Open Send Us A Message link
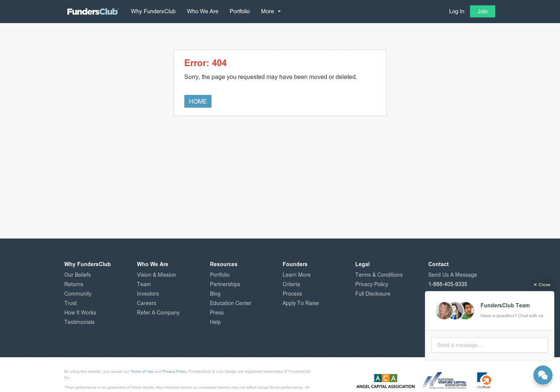The image size is (560, 392). (x=453, y=275)
